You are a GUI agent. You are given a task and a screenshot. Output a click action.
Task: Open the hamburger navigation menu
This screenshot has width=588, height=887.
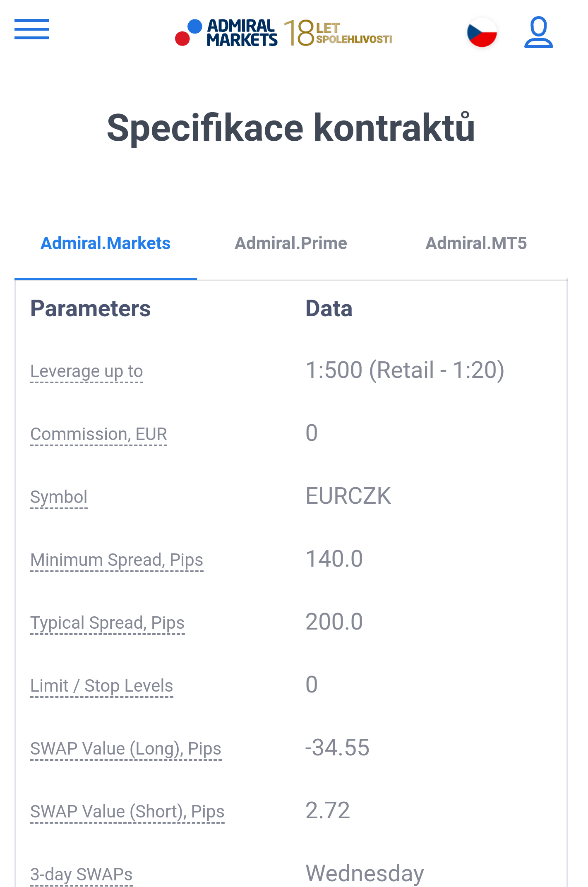point(32,29)
